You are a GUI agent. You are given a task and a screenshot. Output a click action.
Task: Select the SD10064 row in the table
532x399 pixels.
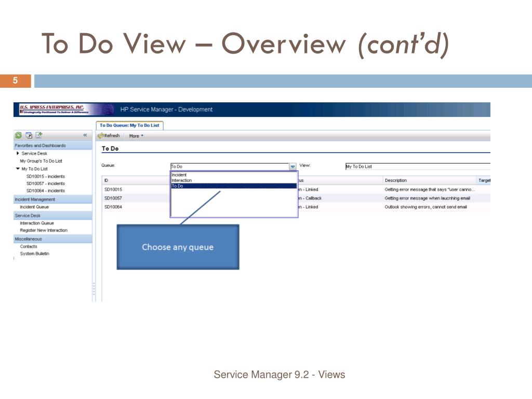296,207
